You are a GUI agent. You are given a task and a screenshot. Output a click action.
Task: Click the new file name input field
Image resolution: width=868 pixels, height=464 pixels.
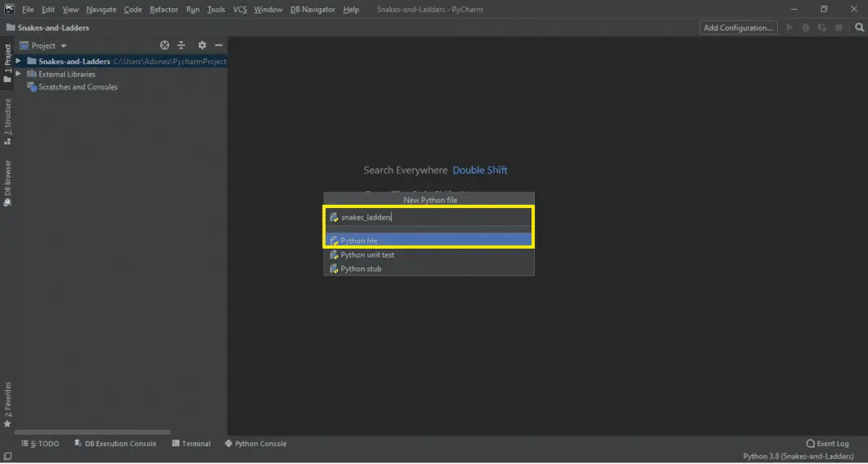pos(431,218)
